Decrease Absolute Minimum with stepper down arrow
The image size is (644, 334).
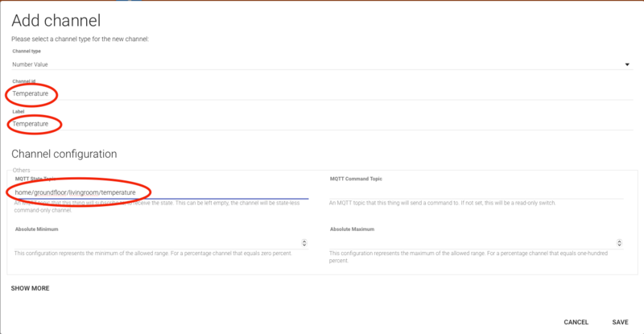click(303, 245)
